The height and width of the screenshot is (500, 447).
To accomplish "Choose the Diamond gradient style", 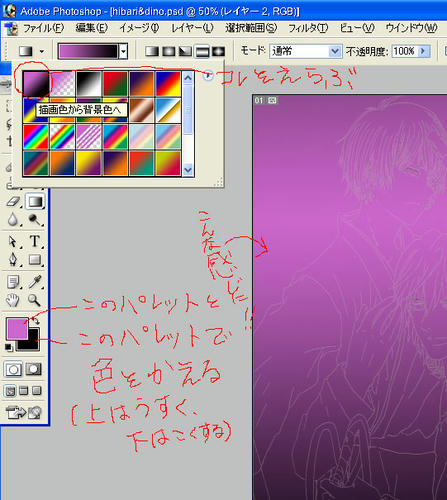I will click(219, 51).
